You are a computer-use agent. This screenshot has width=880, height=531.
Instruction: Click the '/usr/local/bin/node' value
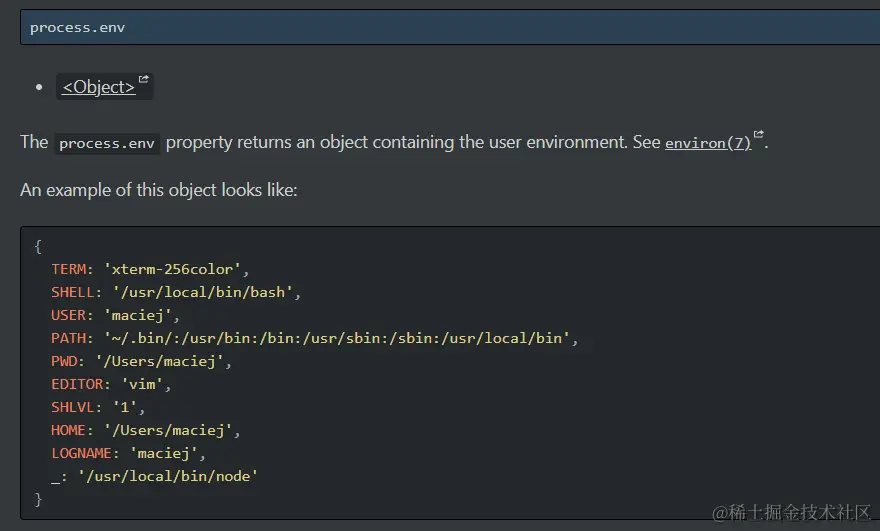pyautogui.click(x=167, y=476)
